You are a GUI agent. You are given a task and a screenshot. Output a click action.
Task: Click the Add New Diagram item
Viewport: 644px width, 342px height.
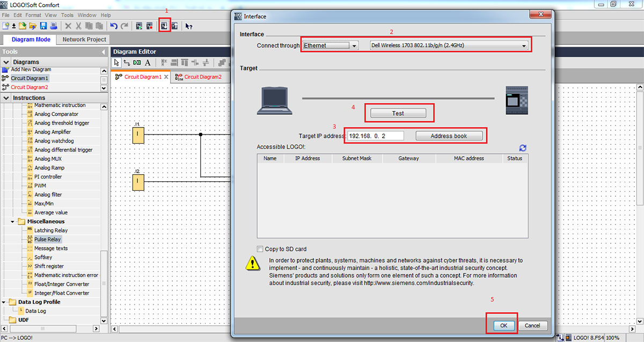click(x=31, y=70)
